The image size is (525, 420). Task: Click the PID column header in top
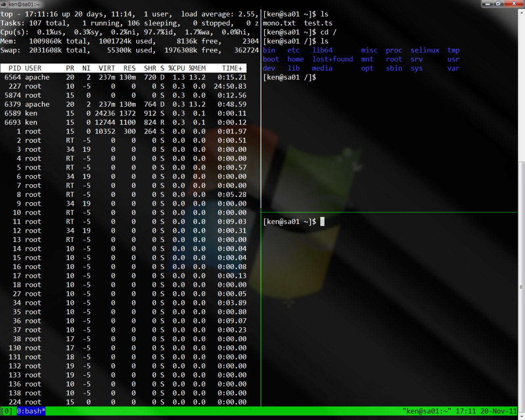click(x=15, y=68)
